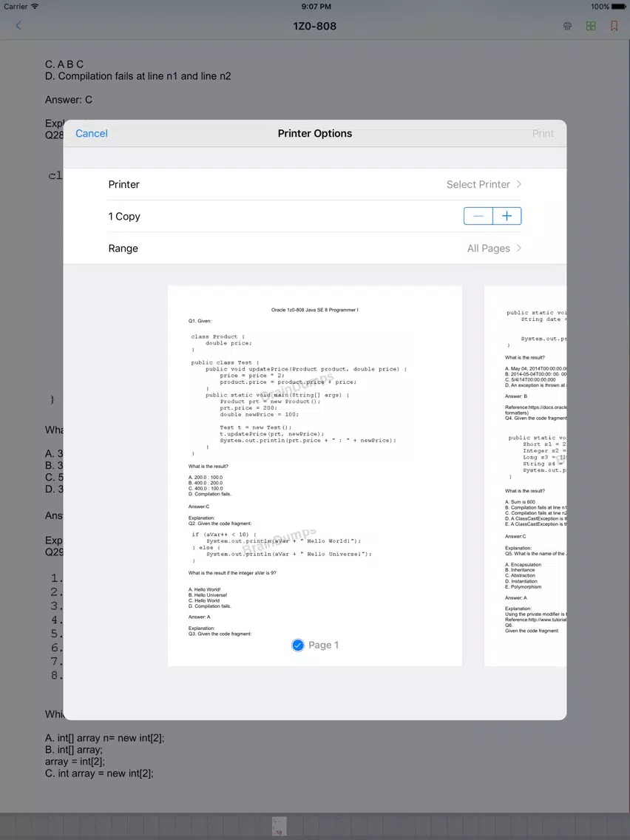Tap the Printer Options title
Screen dimensions: 630x840
(x=315, y=133)
